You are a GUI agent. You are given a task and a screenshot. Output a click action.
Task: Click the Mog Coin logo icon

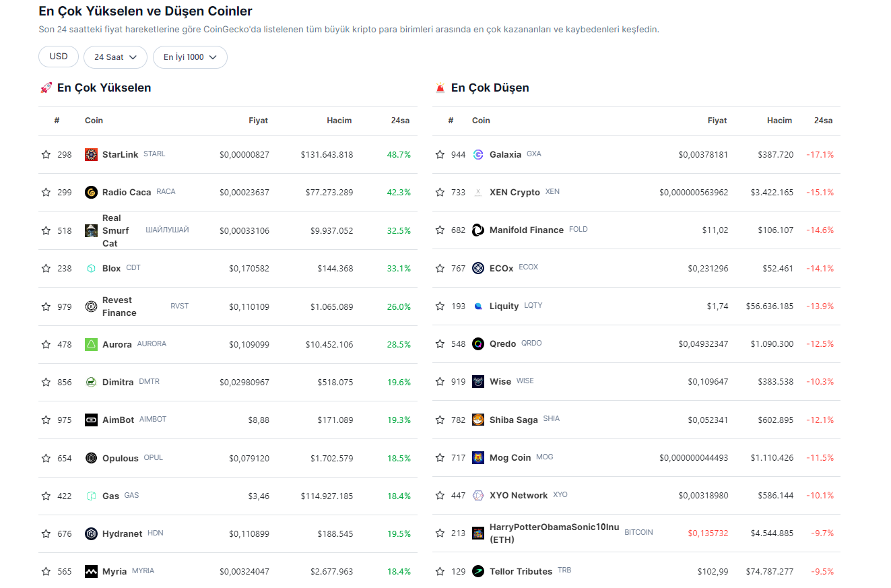478,458
